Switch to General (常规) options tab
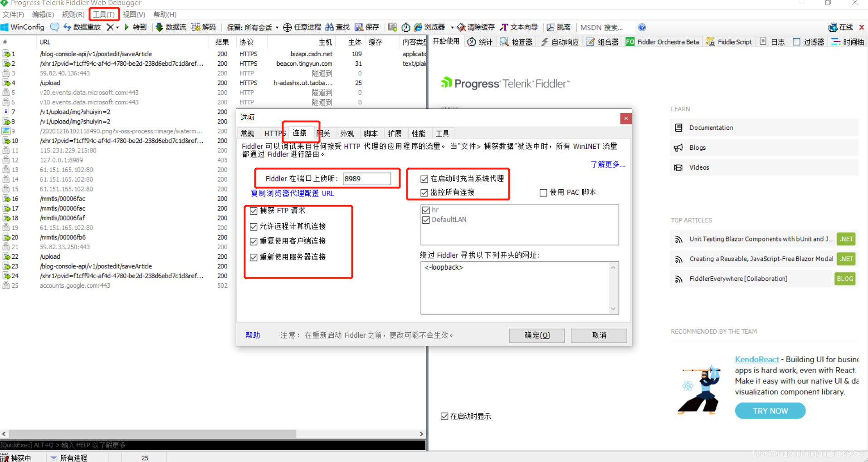This screenshot has width=868, height=462. pos(248,133)
